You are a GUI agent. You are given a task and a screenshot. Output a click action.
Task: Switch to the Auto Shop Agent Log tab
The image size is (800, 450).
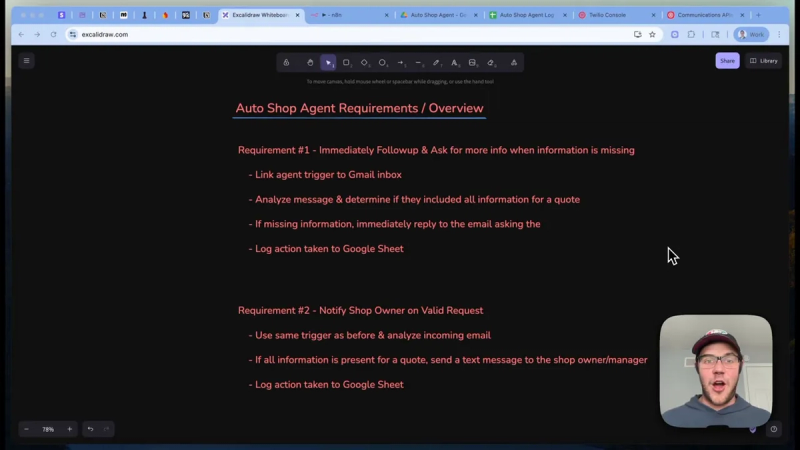pyautogui.click(x=528, y=15)
